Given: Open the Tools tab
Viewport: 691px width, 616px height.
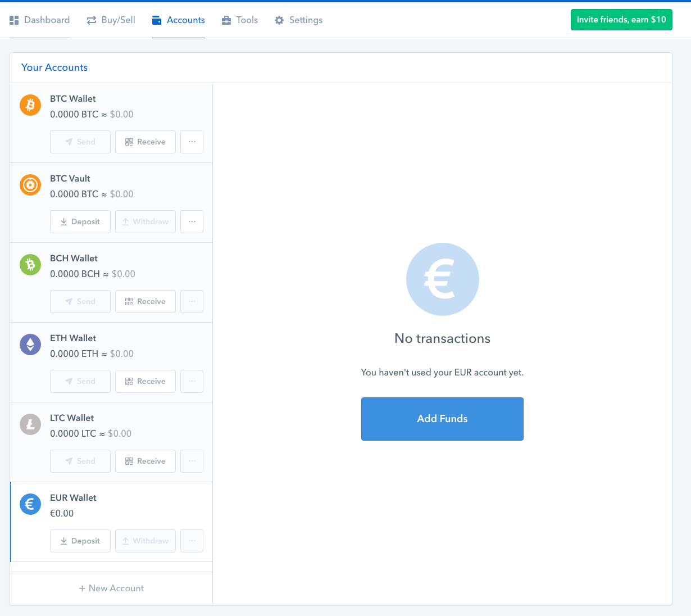Looking at the screenshot, I should coord(240,20).
